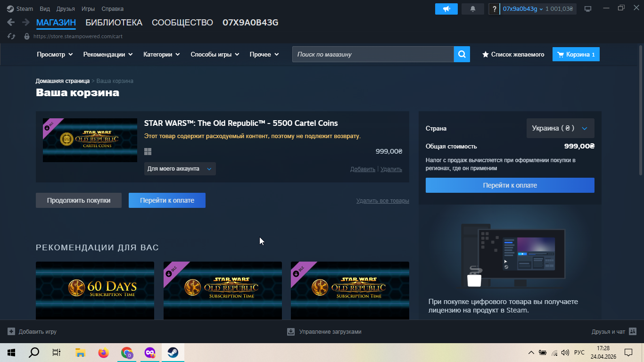Click the Добавить link on cart item

[363, 169]
